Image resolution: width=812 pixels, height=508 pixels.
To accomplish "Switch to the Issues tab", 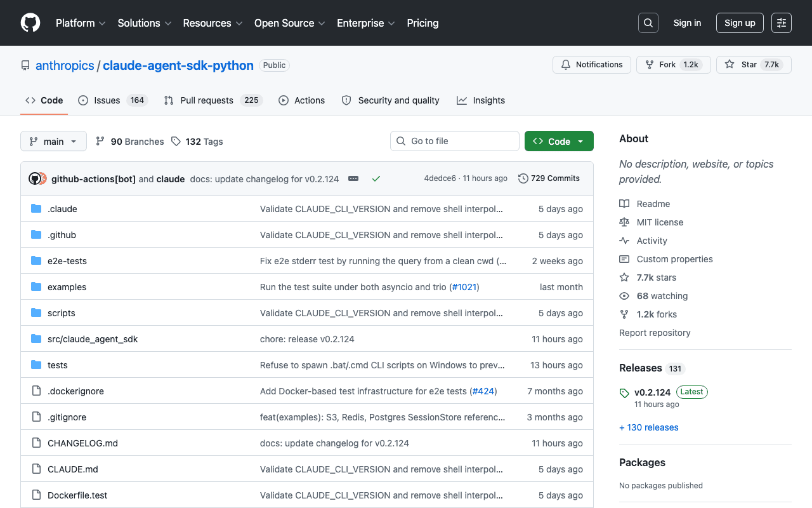I will pyautogui.click(x=113, y=100).
